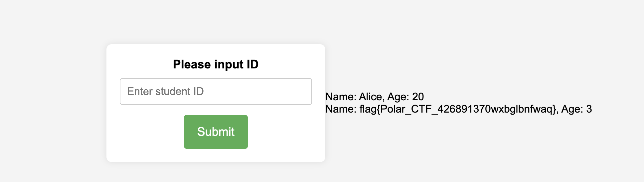
Task: Click the name "Alice" in results
Action: pos(371,97)
